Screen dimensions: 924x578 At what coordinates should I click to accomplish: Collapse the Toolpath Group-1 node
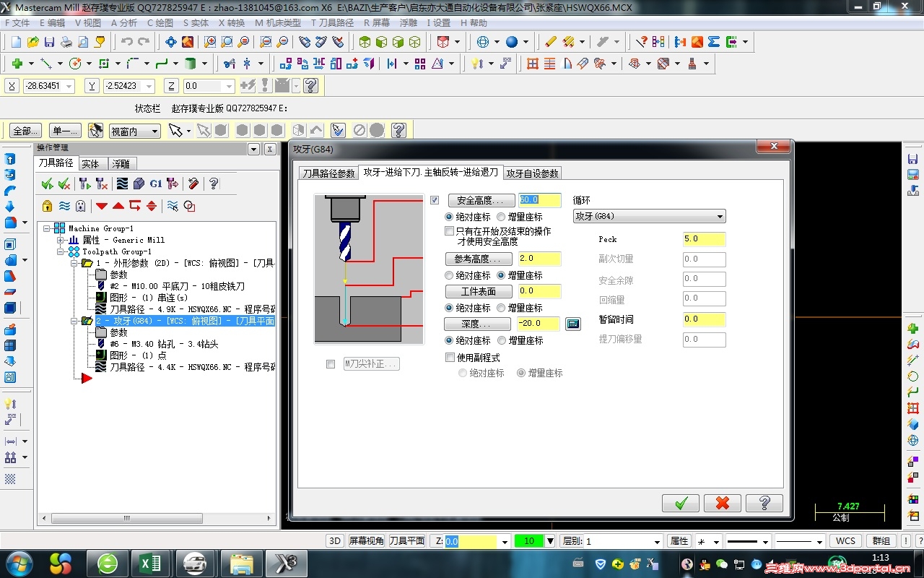click(x=61, y=251)
